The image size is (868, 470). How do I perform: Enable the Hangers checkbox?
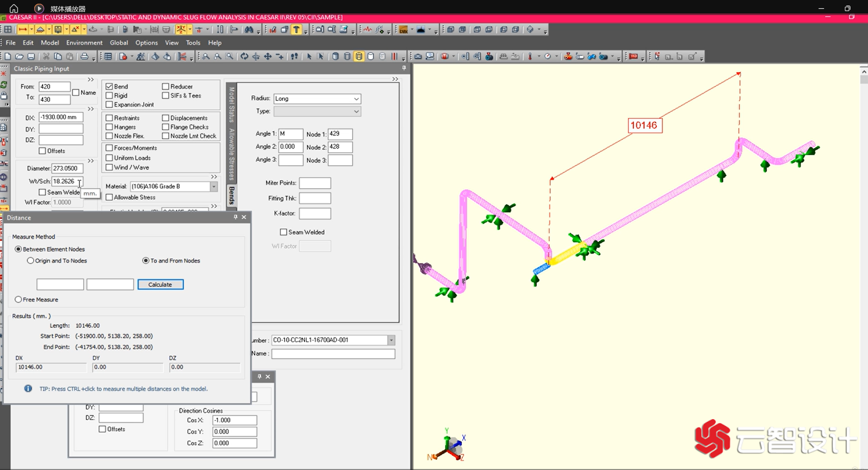(x=110, y=127)
